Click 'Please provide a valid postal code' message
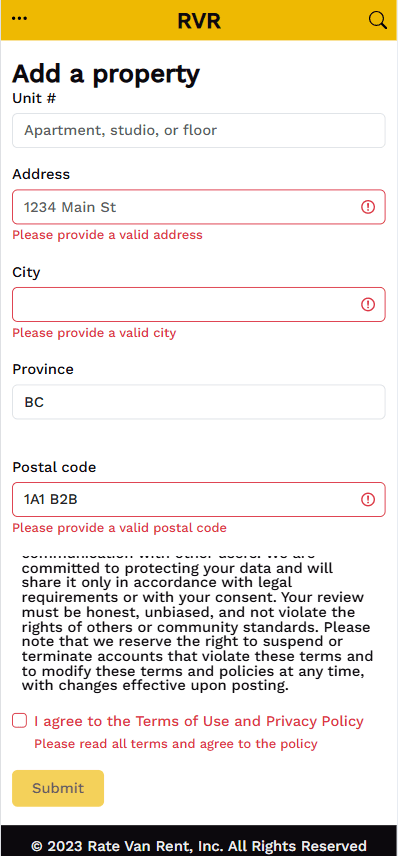This screenshot has height=856, width=398. (x=120, y=528)
